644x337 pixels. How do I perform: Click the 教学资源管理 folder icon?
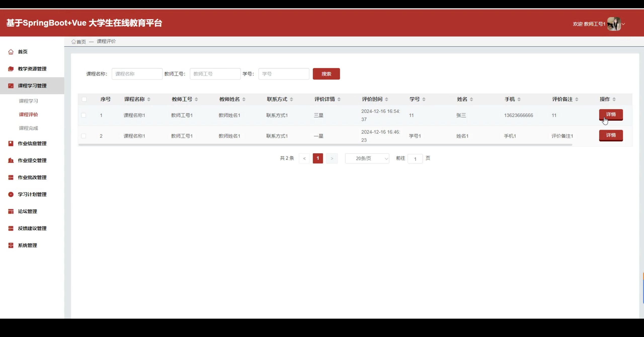pyautogui.click(x=11, y=69)
